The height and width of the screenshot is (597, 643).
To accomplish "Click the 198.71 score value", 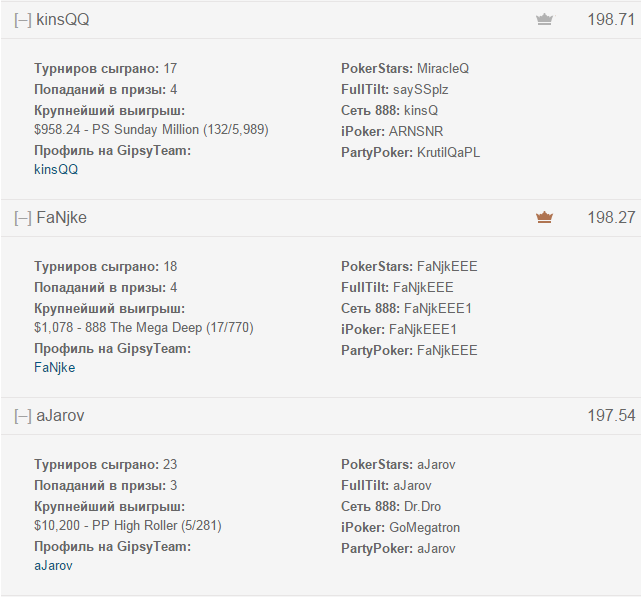I will pyautogui.click(x=611, y=20).
